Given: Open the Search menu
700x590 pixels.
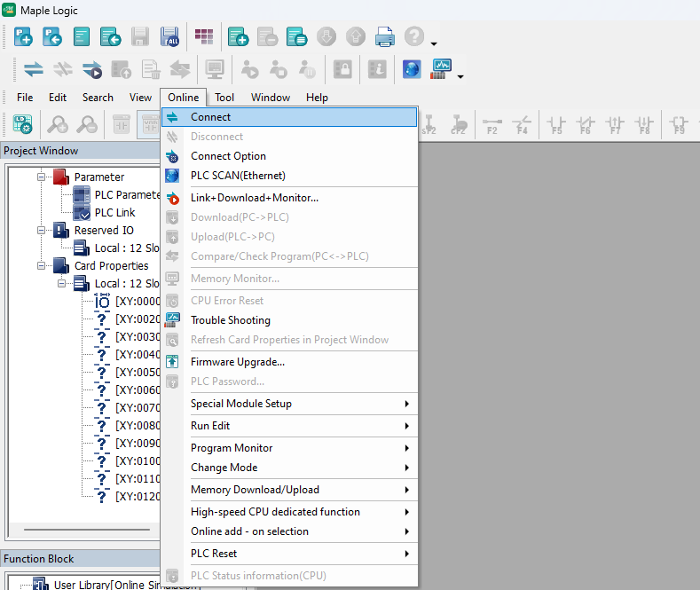Looking at the screenshot, I should [x=98, y=98].
